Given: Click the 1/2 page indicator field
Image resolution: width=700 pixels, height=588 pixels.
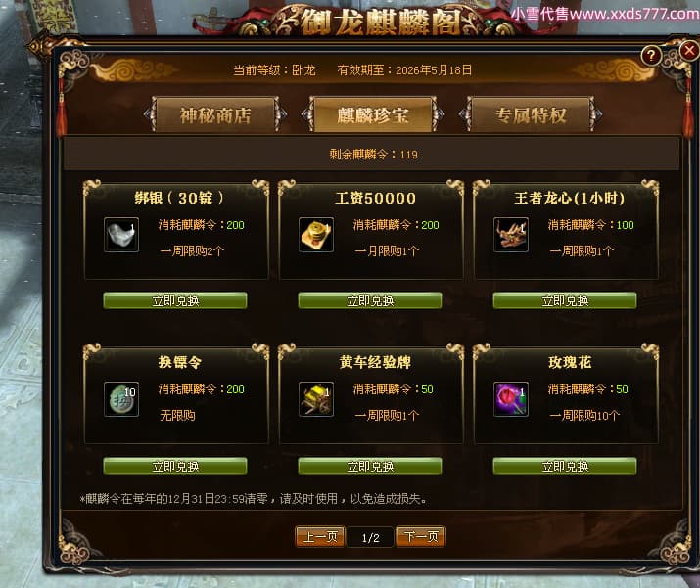Looking at the screenshot, I should click(x=370, y=537).
